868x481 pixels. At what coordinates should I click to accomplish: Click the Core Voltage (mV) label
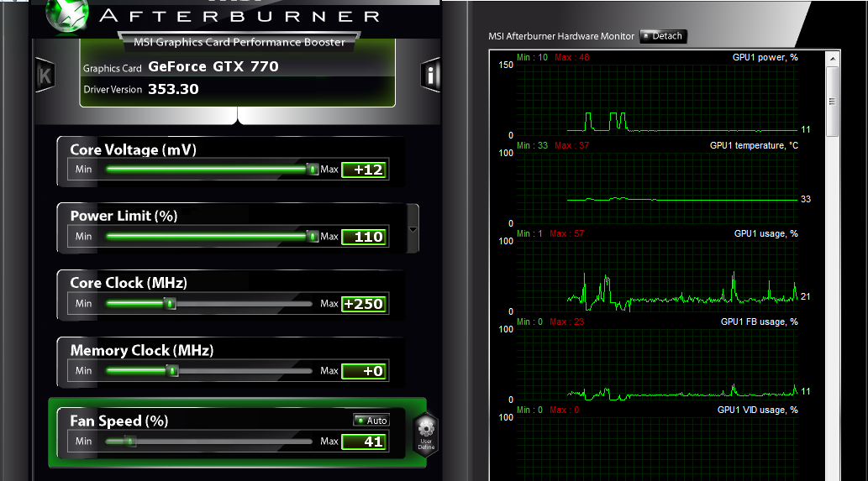133,149
